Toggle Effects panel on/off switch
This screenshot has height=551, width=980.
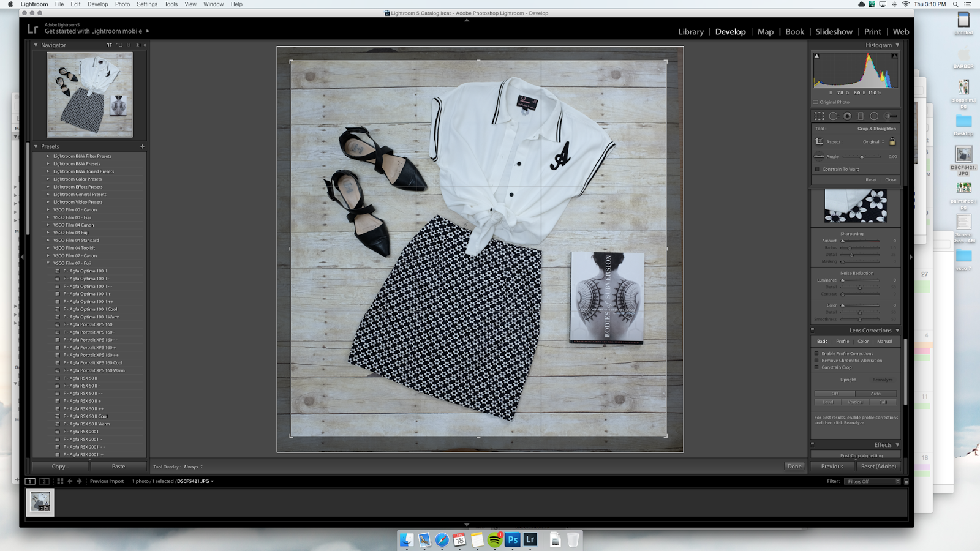[813, 444]
